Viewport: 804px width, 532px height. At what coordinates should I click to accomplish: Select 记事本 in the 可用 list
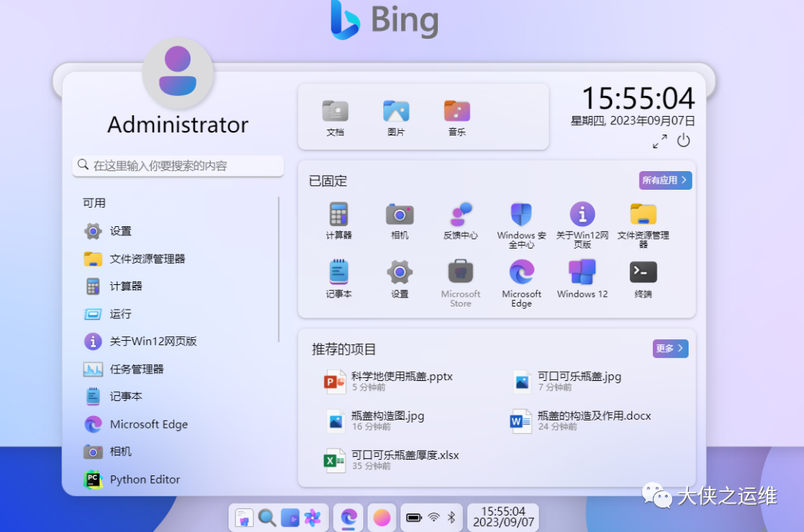pyautogui.click(x=177, y=396)
